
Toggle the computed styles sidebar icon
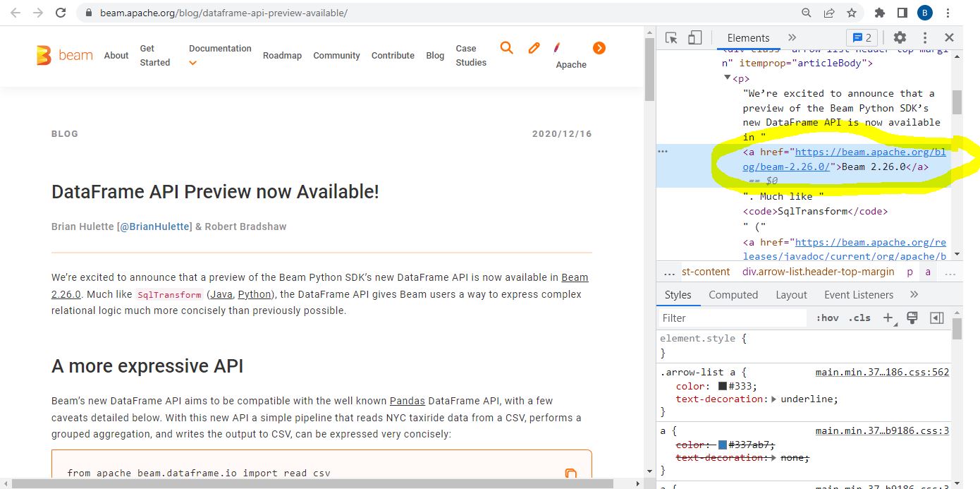coord(937,318)
